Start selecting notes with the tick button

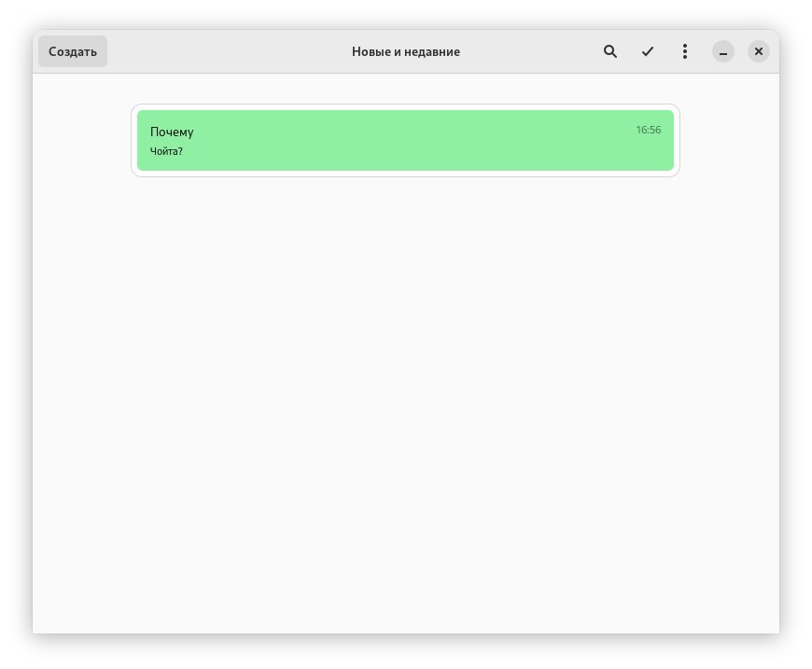[648, 51]
